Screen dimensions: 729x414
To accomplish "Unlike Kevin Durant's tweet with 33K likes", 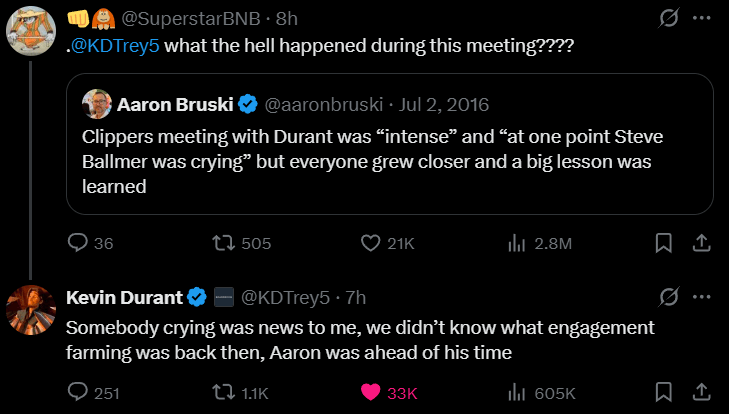I will point(371,393).
